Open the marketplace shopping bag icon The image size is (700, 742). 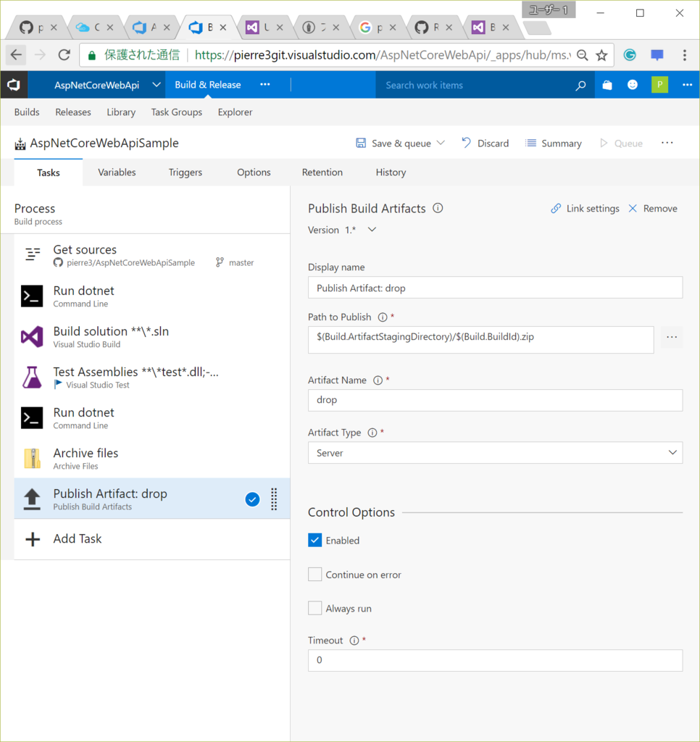click(607, 86)
